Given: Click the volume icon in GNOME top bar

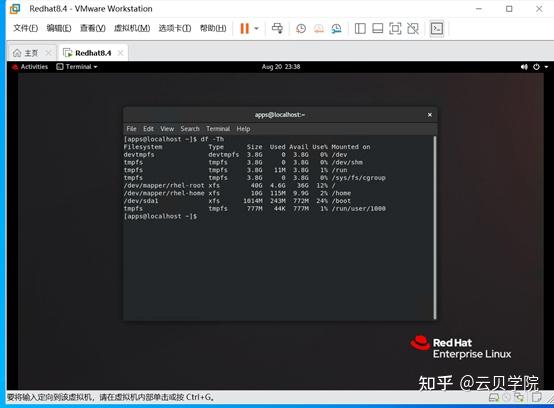Looking at the screenshot, I should pyautogui.click(x=524, y=67).
